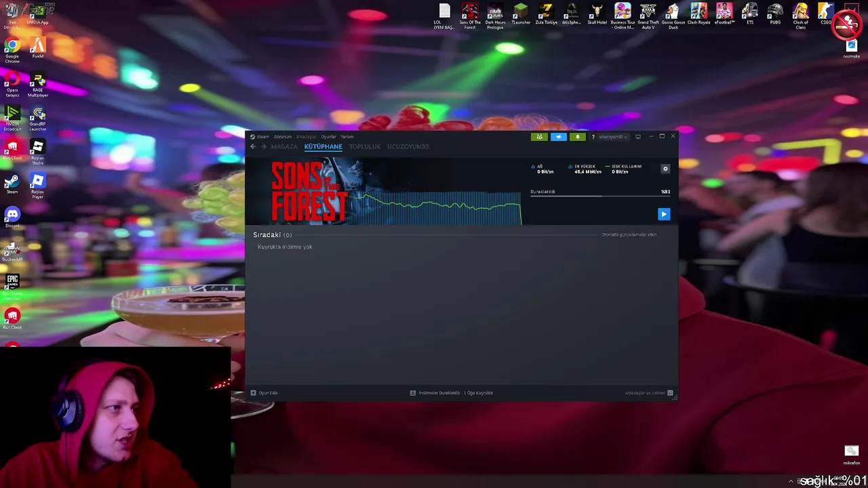Open NVIDIA App desktop shortcut
The height and width of the screenshot is (488, 868).
37,14
